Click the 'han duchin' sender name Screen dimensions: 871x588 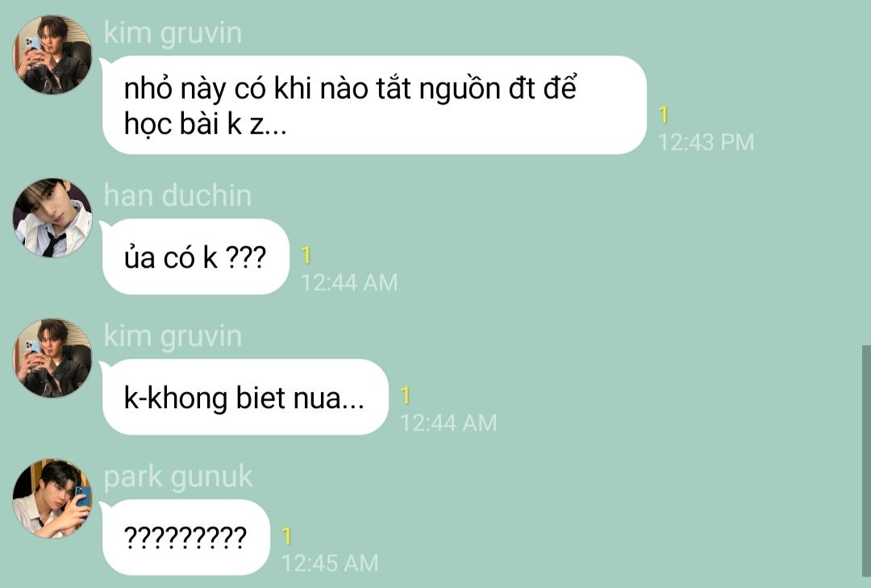(x=177, y=196)
